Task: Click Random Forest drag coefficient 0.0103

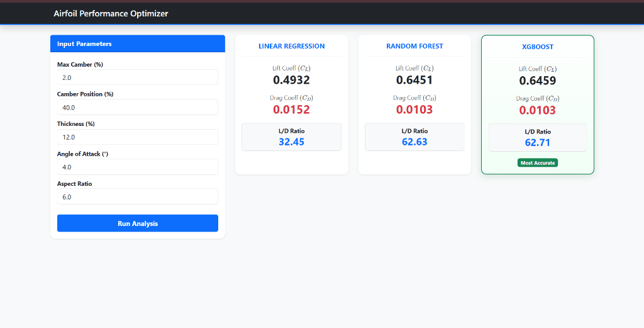Action: point(415,110)
